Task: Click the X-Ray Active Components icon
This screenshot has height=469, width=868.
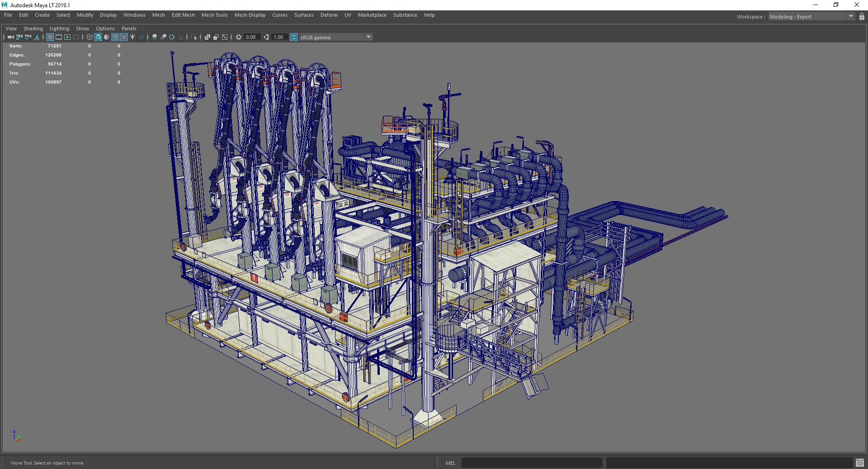Action: point(216,37)
